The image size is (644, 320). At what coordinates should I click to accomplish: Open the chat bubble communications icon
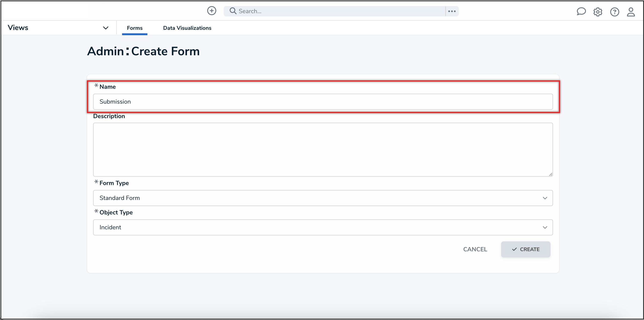tap(581, 11)
